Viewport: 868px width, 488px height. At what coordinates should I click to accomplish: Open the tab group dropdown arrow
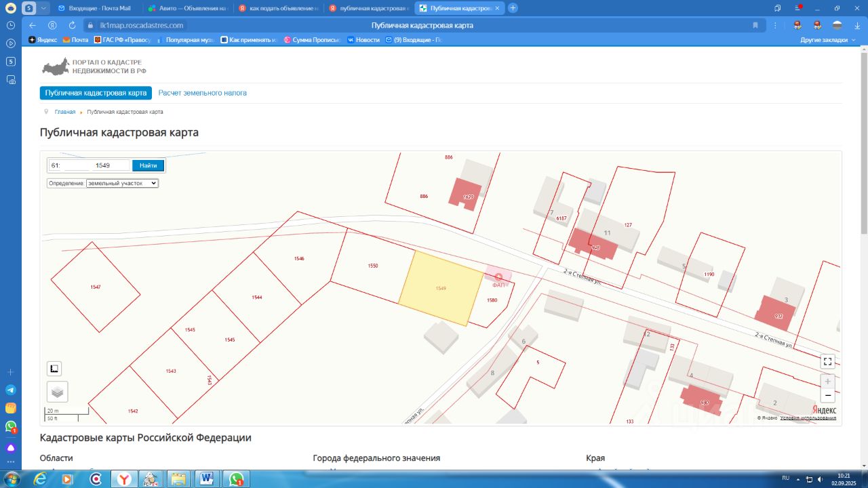(x=44, y=8)
